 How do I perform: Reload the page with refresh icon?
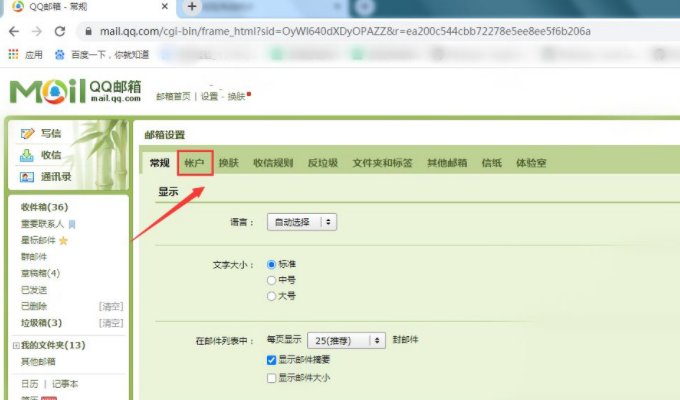(60, 31)
